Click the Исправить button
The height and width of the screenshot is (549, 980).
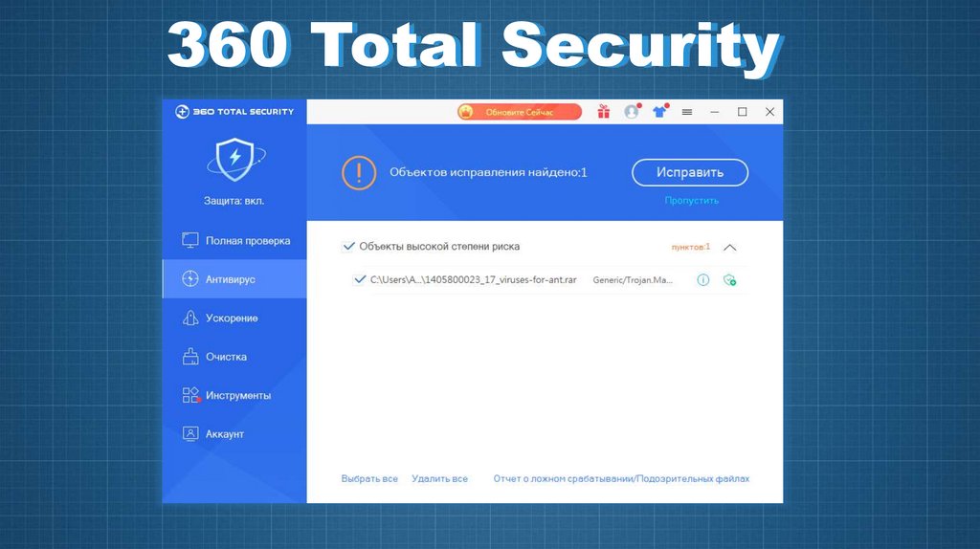[x=690, y=172]
